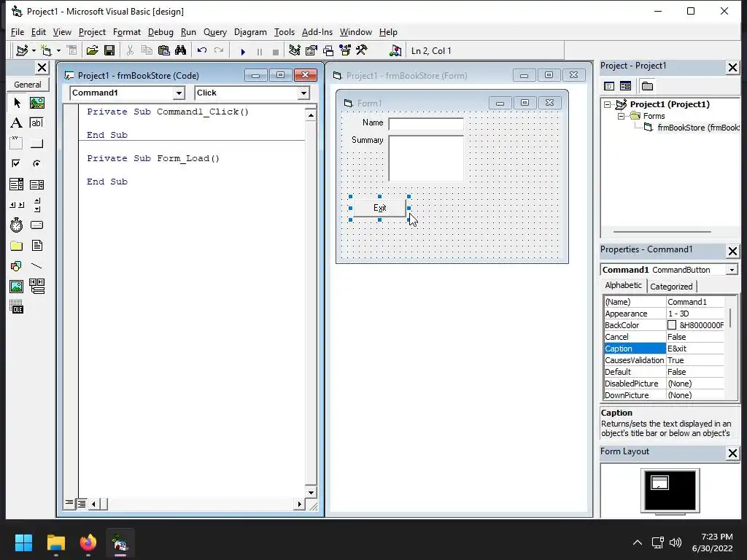This screenshot has width=747, height=560.
Task: Select the Timer tool in toolbox
Action: coord(17,225)
